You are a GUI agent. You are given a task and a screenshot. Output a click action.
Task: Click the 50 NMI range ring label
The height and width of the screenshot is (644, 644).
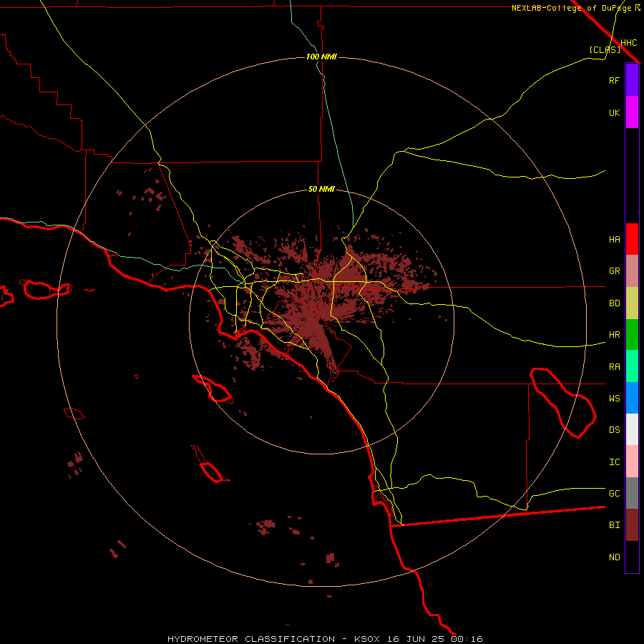(321, 190)
